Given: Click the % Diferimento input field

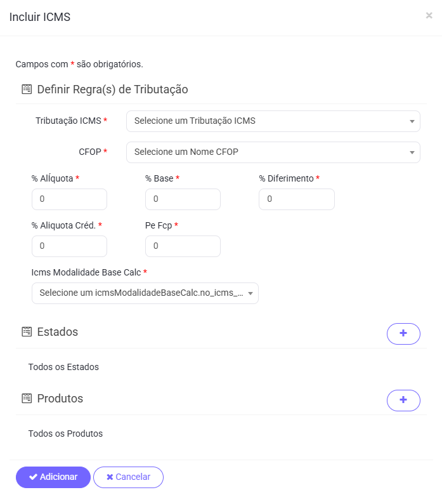Looking at the screenshot, I should pyautogui.click(x=296, y=199).
